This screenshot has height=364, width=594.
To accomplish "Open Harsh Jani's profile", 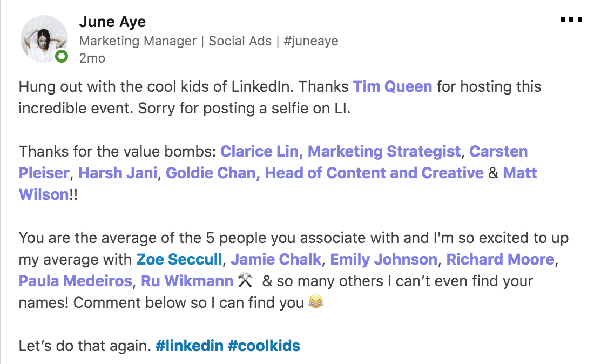I will (118, 173).
